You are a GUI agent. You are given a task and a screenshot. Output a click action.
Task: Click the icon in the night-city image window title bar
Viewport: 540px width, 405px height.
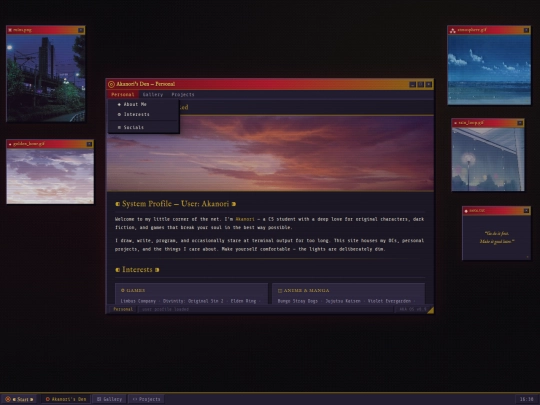[x=10, y=30]
